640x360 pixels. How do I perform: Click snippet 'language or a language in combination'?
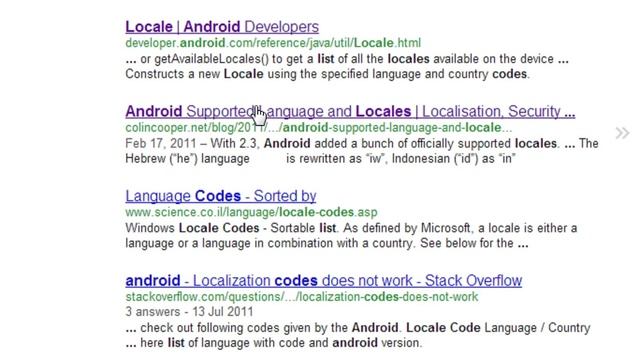(x=327, y=244)
